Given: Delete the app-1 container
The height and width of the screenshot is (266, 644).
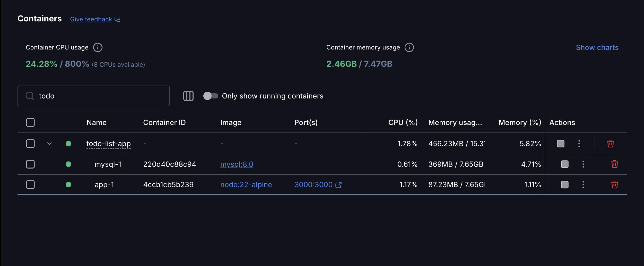Looking at the screenshot, I should coord(615,185).
